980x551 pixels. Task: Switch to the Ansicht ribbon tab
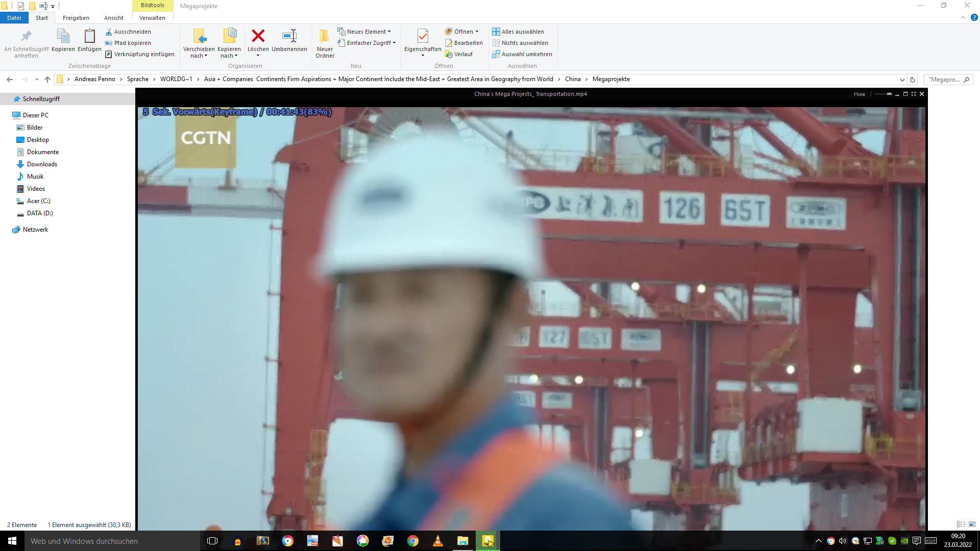pos(114,18)
